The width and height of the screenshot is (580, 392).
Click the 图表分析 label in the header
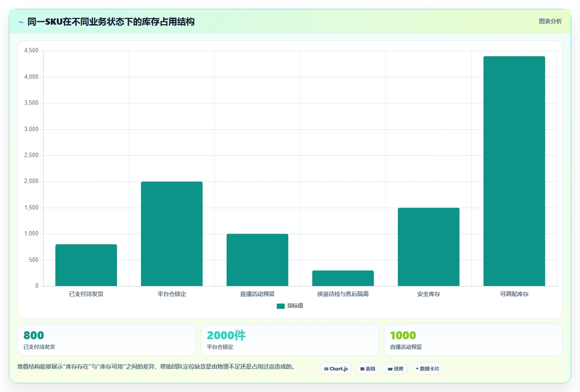(550, 21)
